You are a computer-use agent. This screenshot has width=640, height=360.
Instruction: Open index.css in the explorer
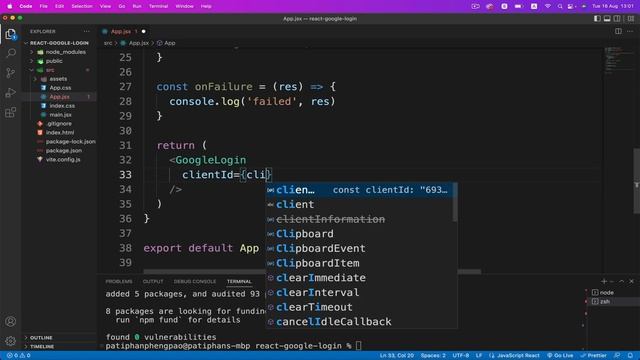click(x=62, y=106)
